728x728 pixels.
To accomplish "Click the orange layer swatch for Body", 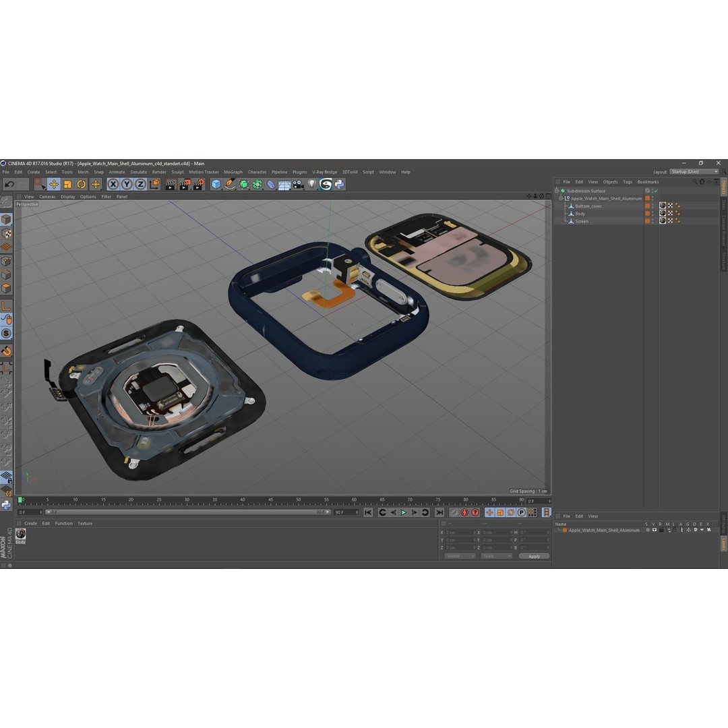I will coord(647,214).
